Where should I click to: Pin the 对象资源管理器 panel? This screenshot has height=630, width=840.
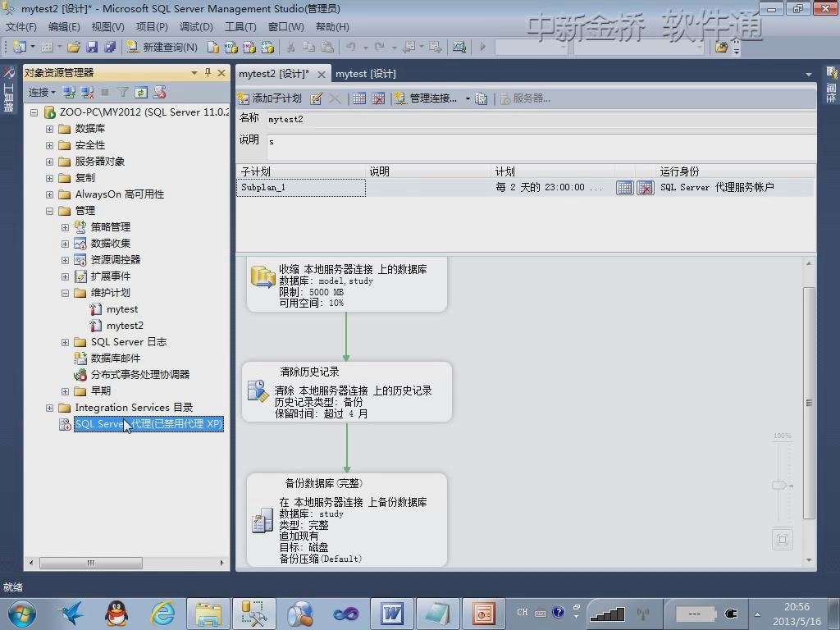[208, 72]
